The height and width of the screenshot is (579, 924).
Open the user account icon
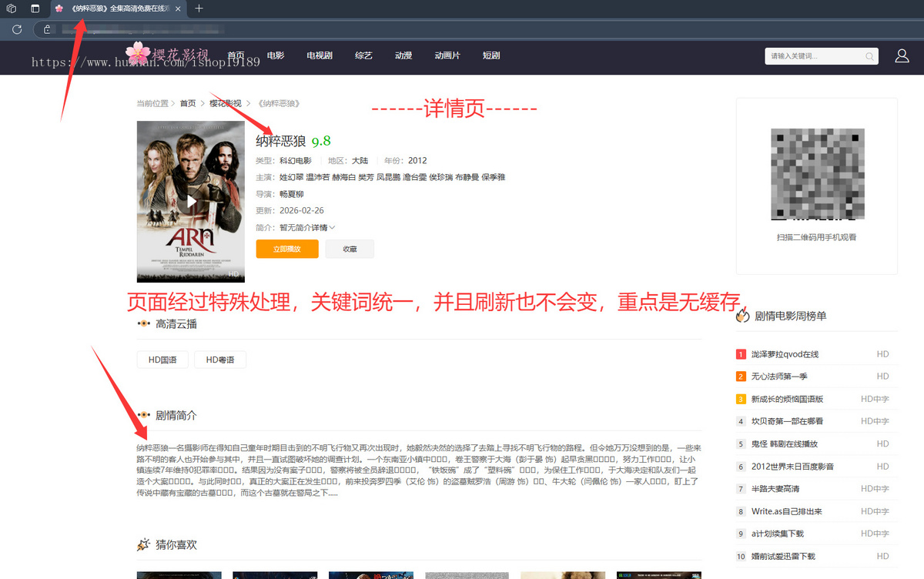[902, 56]
